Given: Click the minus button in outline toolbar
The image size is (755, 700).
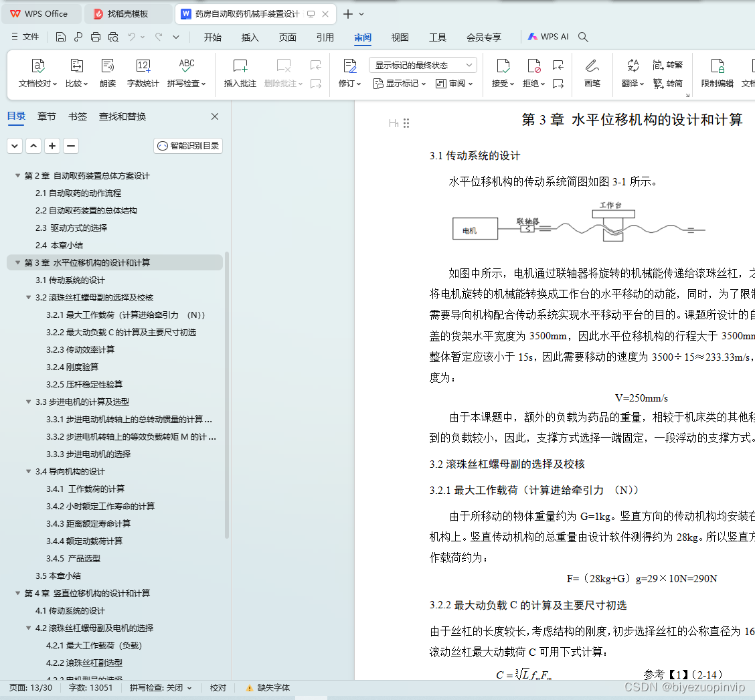Looking at the screenshot, I should (x=71, y=146).
